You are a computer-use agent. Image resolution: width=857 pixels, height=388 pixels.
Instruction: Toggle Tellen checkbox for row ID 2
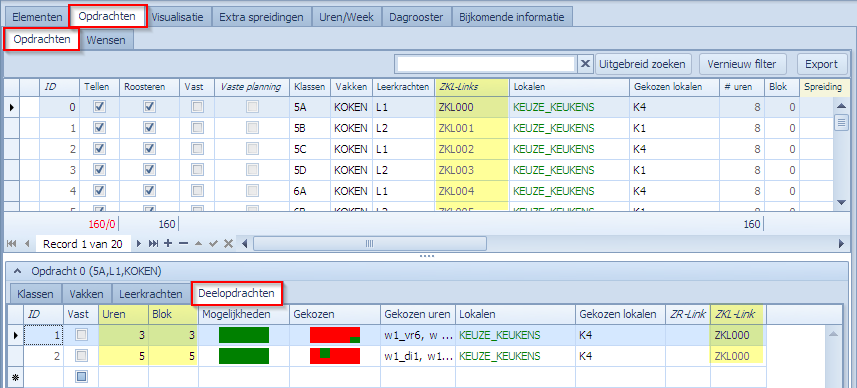[99, 149]
